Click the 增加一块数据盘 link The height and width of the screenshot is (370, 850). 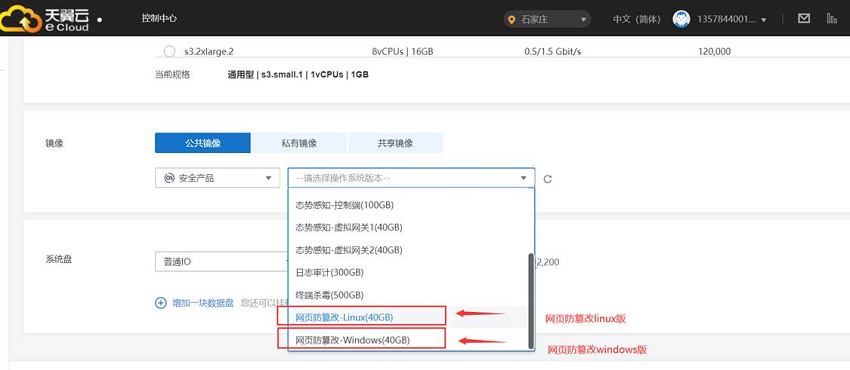click(x=203, y=303)
